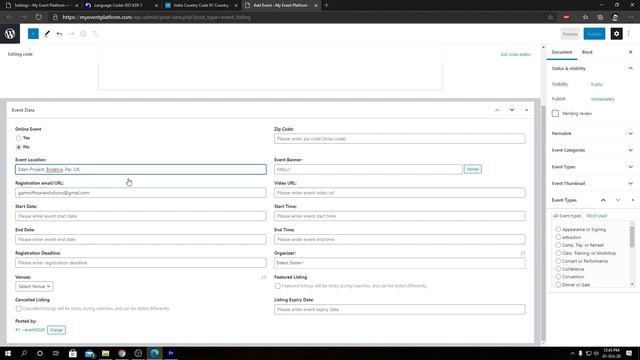This screenshot has width=640, height=360.
Task: Open taskbar search
Action: 24,353
